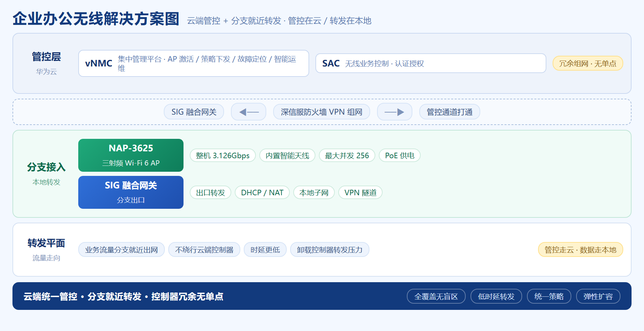Select the SAC wireless service control box

(x=431, y=63)
